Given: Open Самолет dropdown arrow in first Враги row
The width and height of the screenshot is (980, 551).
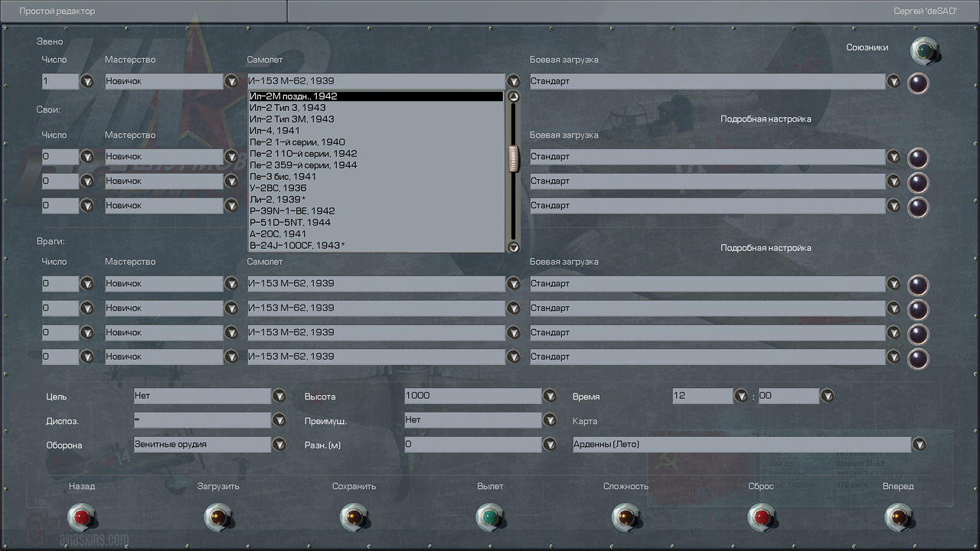Looking at the screenshot, I should (513, 284).
